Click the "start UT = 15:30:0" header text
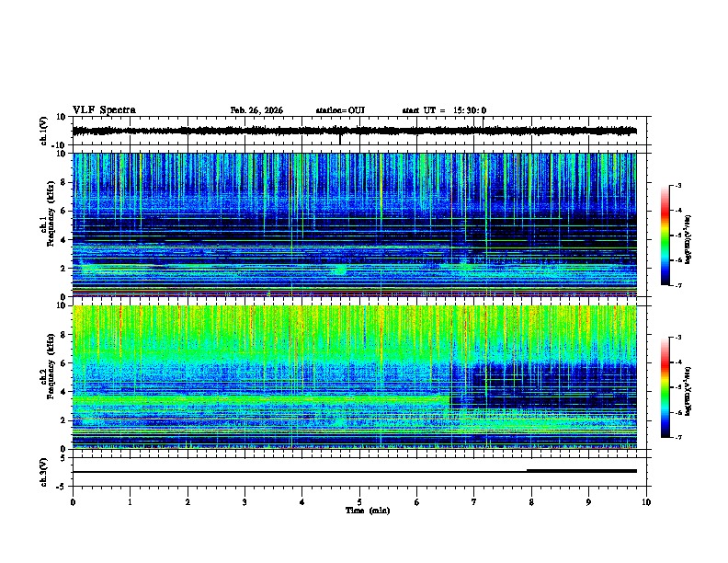 click(x=444, y=110)
